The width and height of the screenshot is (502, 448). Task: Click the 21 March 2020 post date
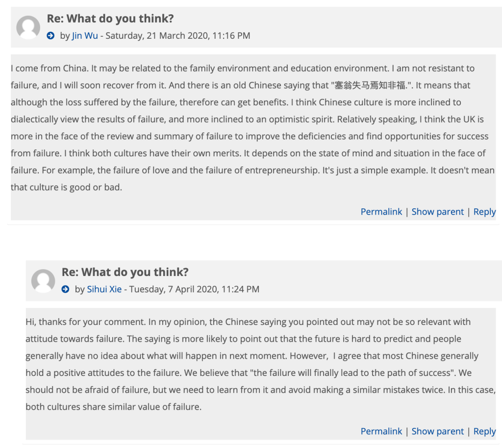pyautogui.click(x=177, y=36)
